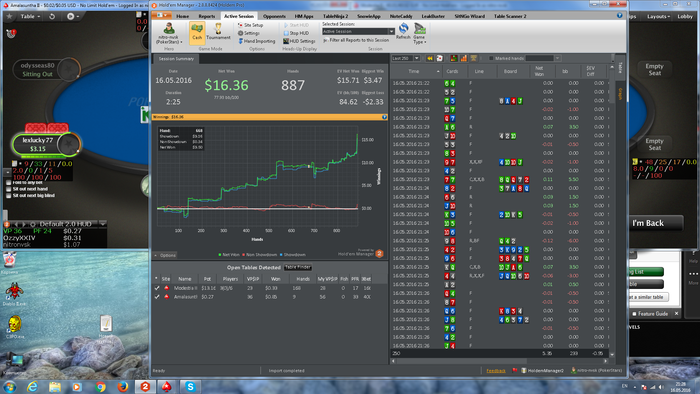Click star favorite icon in poker table

click(9, 17)
